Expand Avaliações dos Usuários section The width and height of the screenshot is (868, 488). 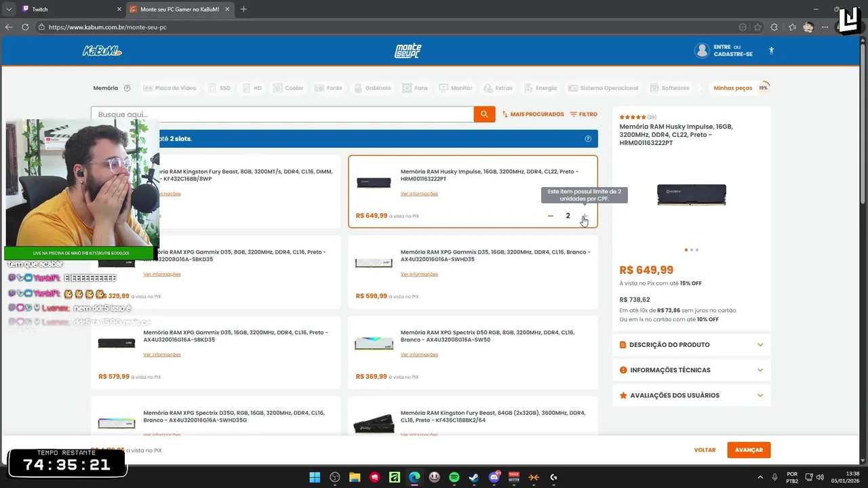point(692,395)
